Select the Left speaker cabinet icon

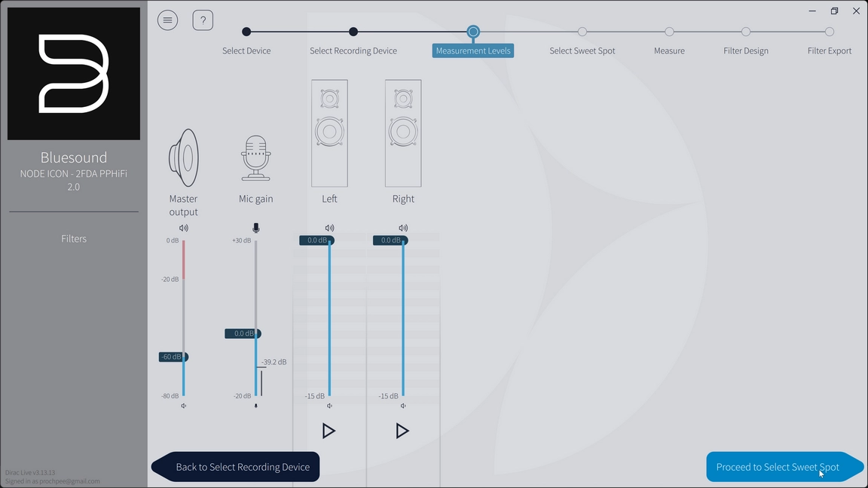[329, 133]
